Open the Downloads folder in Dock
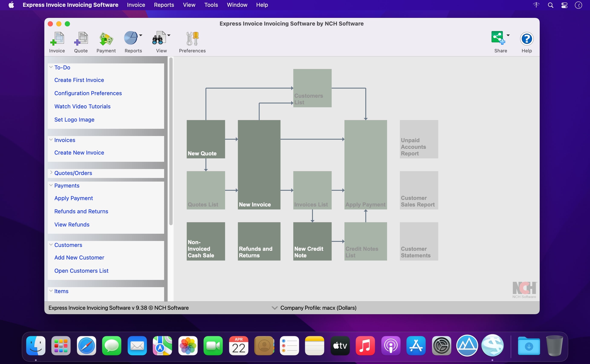This screenshot has width=590, height=364. pos(529,346)
